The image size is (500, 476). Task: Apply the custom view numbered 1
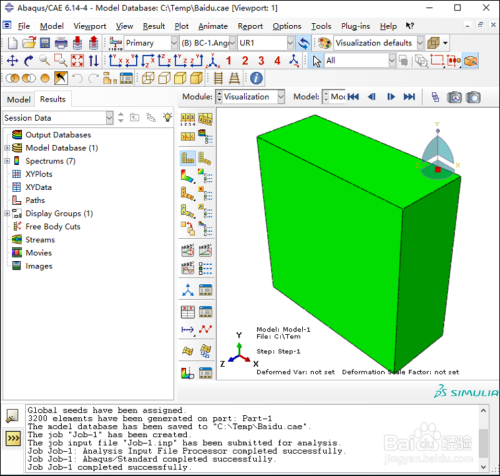tap(228, 61)
